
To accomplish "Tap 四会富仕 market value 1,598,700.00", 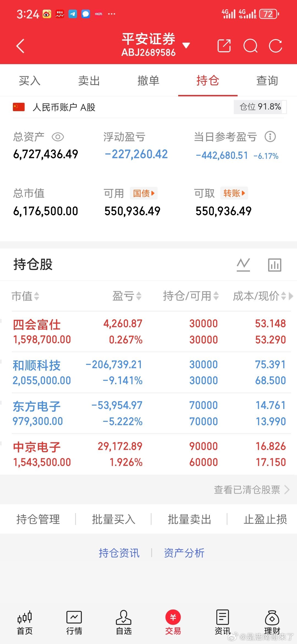I will point(42,339).
